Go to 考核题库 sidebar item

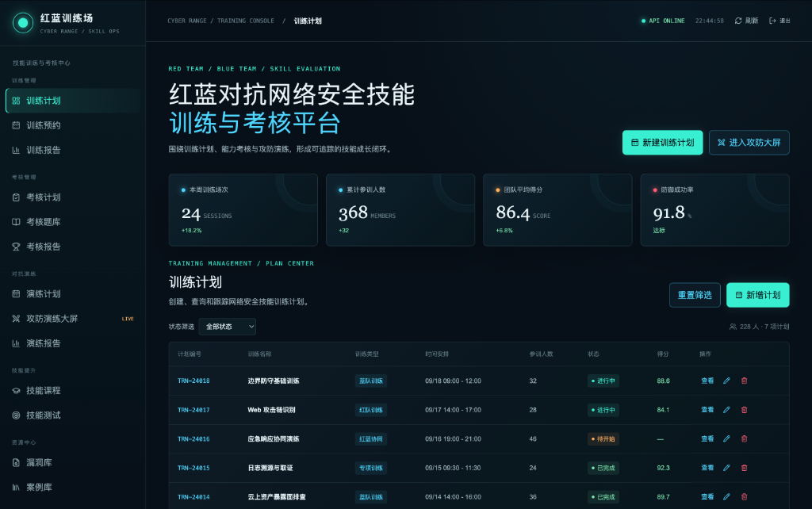click(x=73, y=222)
